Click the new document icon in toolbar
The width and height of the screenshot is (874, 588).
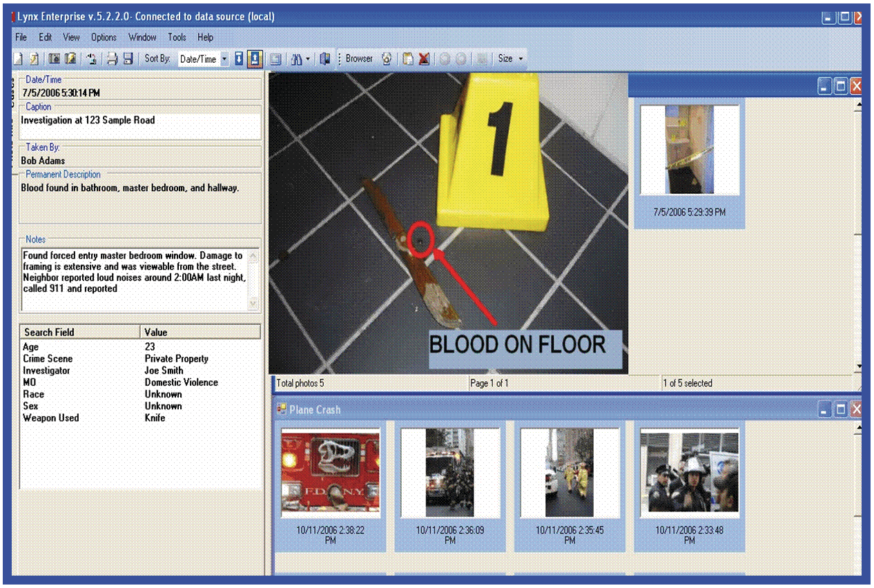[x=19, y=59]
